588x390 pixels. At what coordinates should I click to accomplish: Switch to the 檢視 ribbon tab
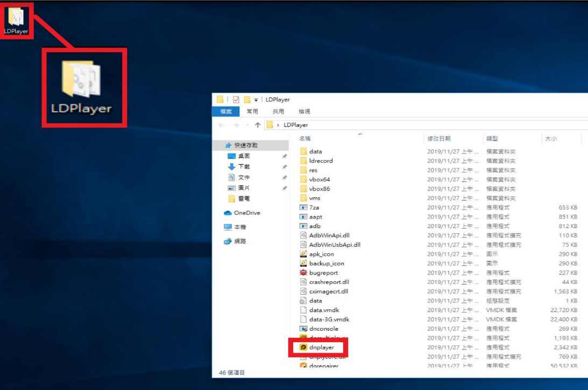pos(304,111)
